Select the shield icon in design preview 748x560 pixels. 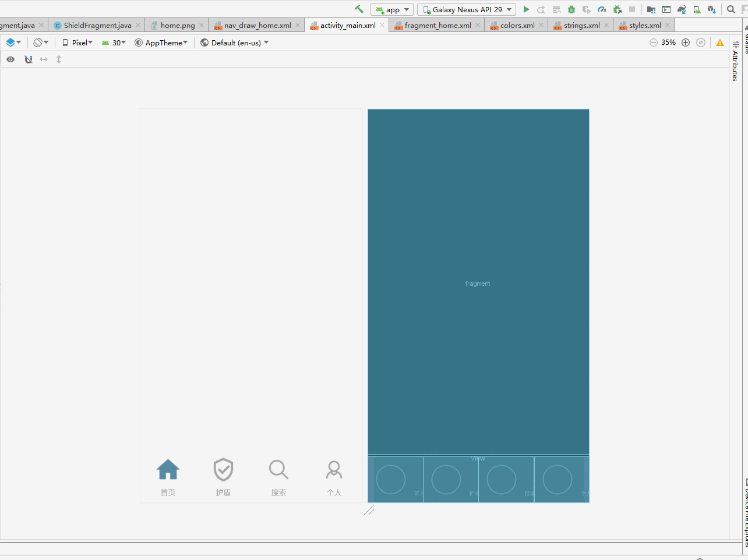click(x=223, y=469)
